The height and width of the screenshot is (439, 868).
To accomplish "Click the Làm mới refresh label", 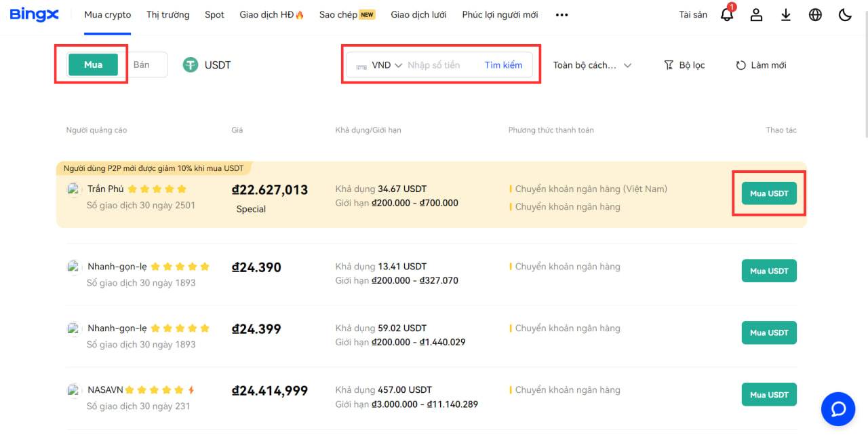I will tap(769, 65).
